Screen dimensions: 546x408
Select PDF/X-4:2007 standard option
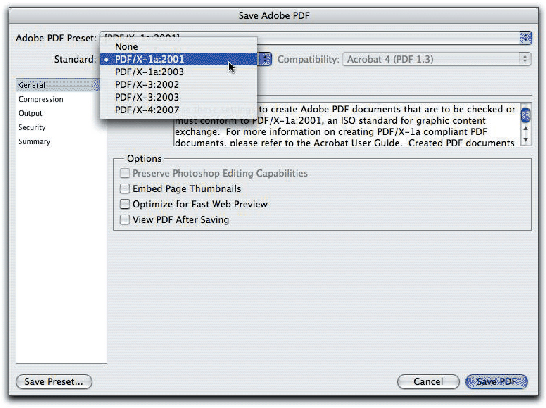178,109
